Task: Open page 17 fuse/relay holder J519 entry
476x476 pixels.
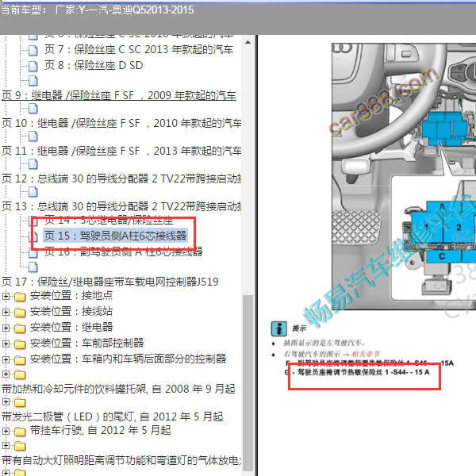Action: 110,282
